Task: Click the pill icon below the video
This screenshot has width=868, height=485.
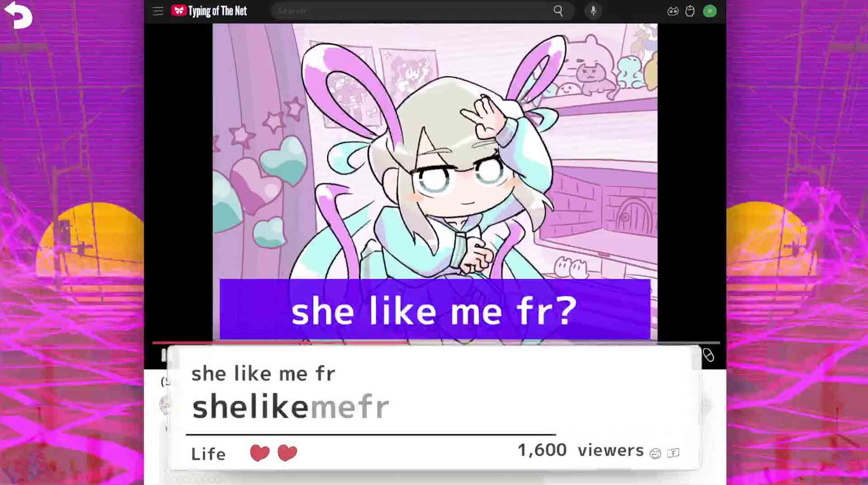Action: point(708,355)
